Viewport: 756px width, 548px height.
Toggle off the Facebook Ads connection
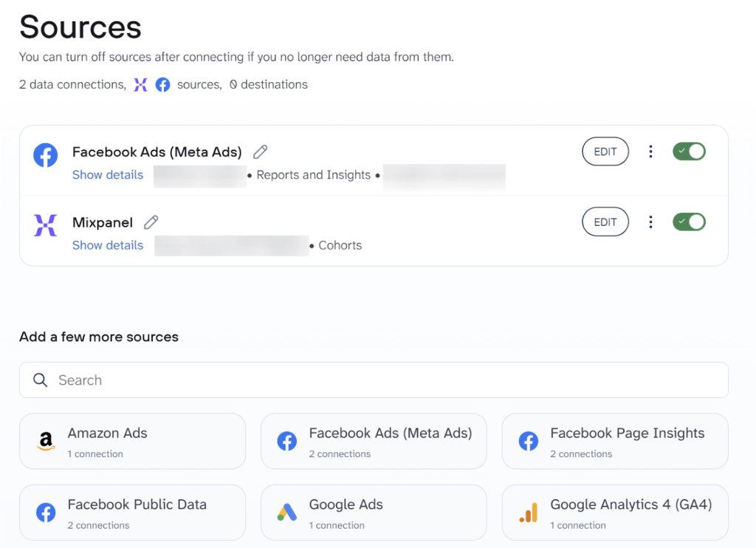689,151
